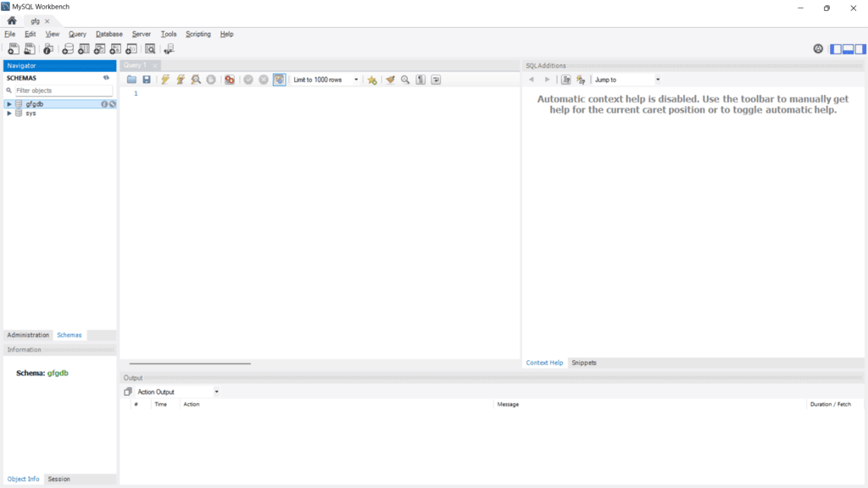Toggle the bottom output panel visibility

848,49
